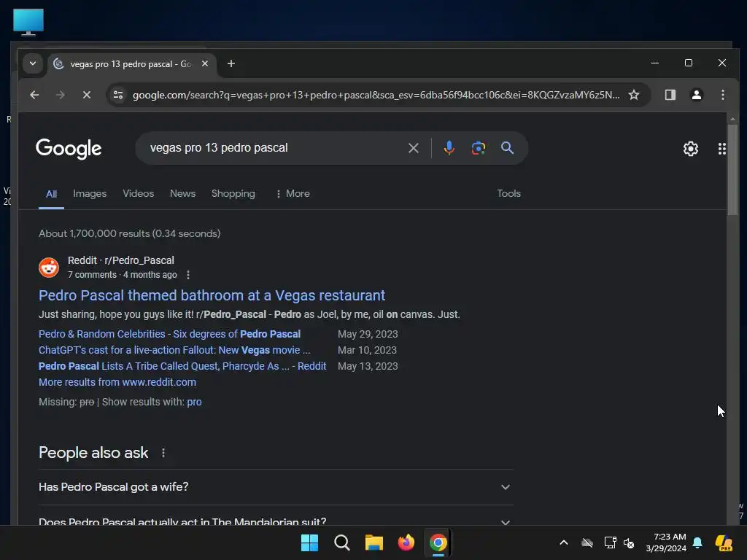
Task: Open the Reddit result's three-dot options
Action: (x=188, y=275)
